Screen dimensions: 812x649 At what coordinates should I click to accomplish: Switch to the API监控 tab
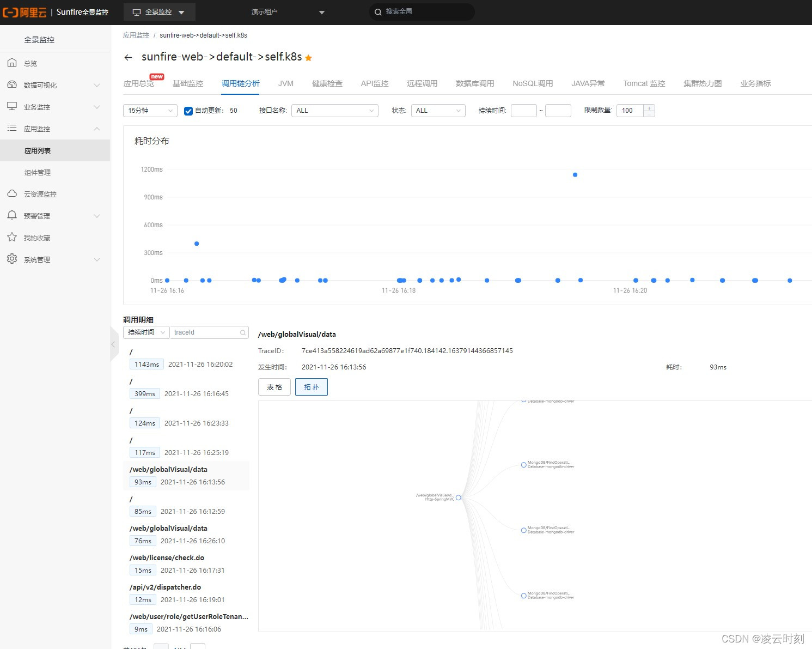[x=375, y=83]
